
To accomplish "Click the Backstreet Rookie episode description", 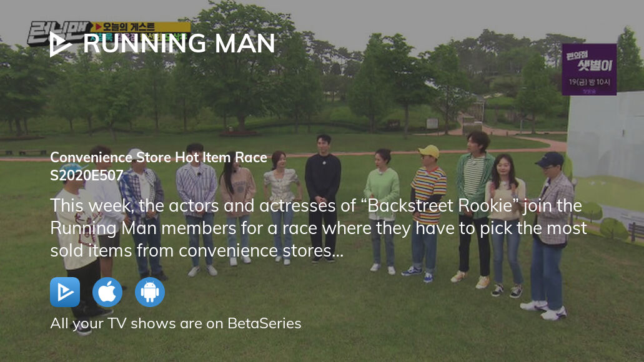I will pyautogui.click(x=319, y=228).
